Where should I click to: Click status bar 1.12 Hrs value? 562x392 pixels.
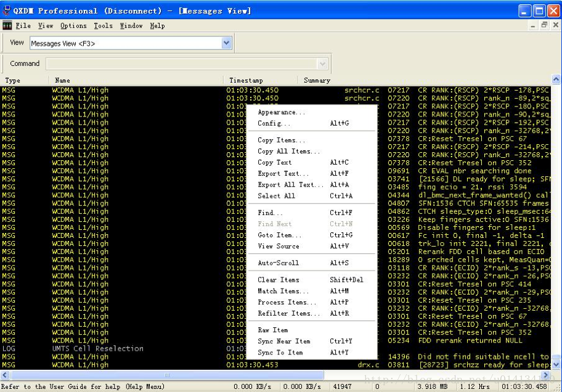(474, 386)
